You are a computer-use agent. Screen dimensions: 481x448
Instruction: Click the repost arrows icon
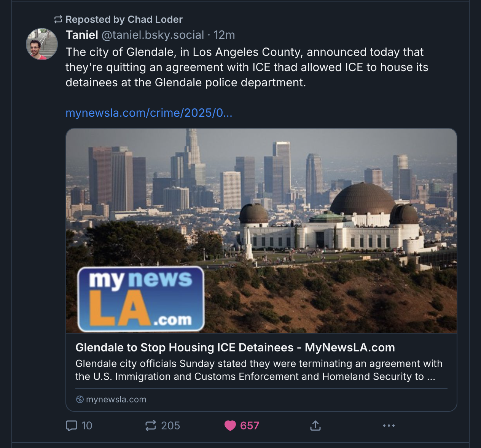(x=151, y=426)
